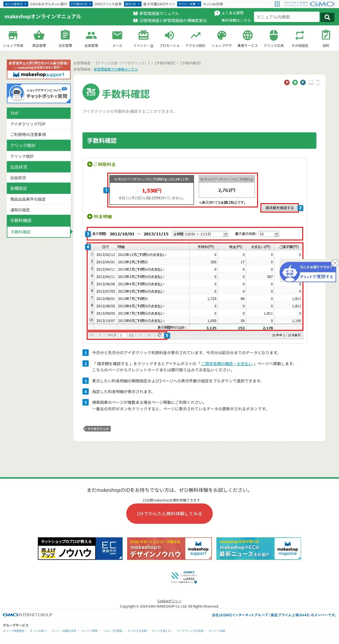339x644 pixels.
Task: Open クリック広告 mouse icon
Action: pyautogui.click(x=274, y=36)
